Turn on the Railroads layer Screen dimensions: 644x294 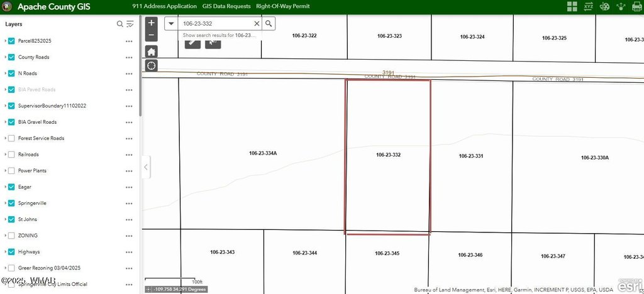11,155
